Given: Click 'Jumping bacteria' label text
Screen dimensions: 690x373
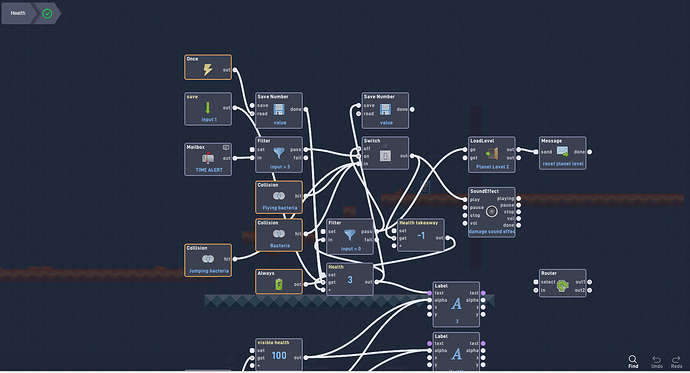Looking at the screenshot, I should [209, 271].
